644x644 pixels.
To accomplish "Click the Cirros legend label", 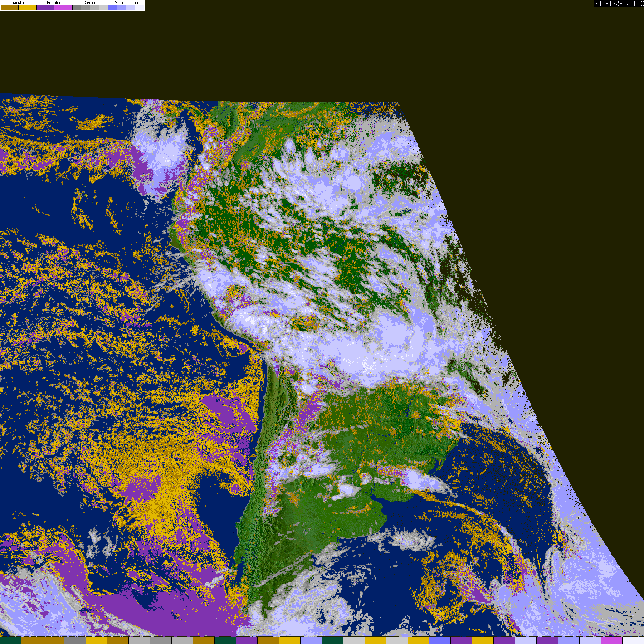I will [x=90, y=3].
